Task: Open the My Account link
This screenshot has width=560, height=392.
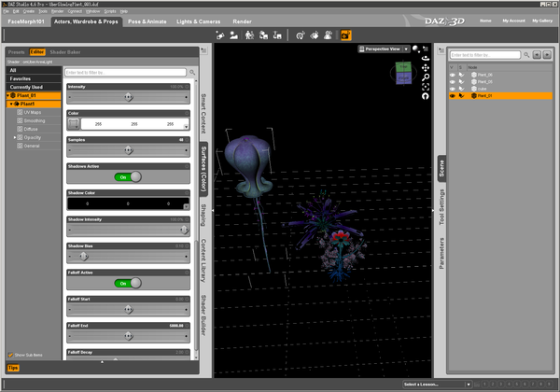Action: 514,21
